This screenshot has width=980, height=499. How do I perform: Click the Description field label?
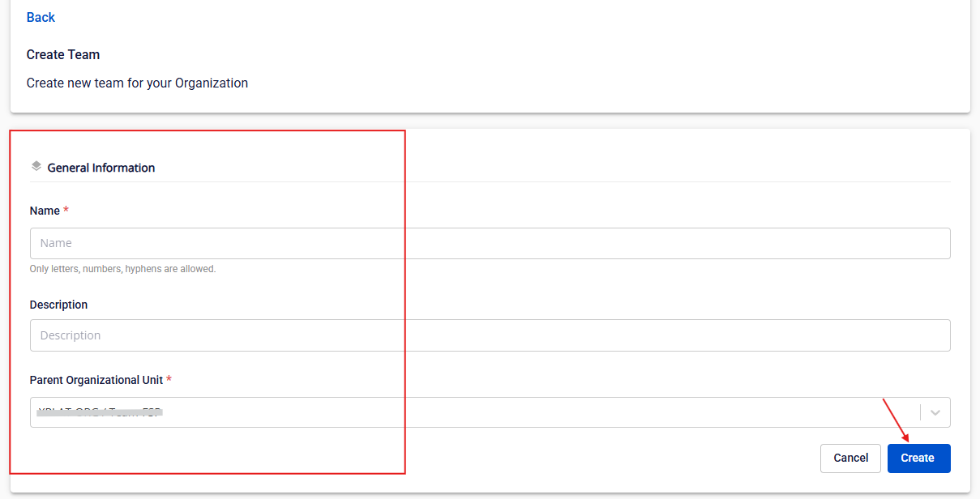point(58,305)
